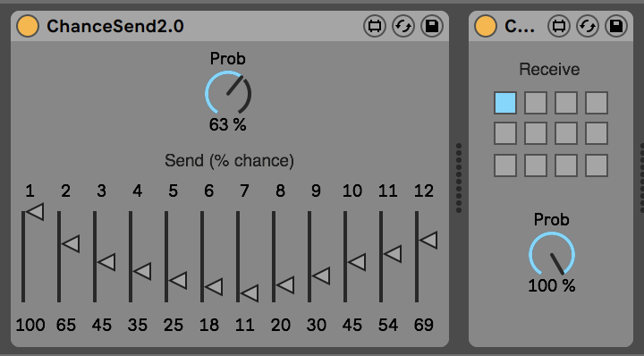
Task: Save ChanceSend2.0 preset with the disk icon
Action: [x=432, y=26]
